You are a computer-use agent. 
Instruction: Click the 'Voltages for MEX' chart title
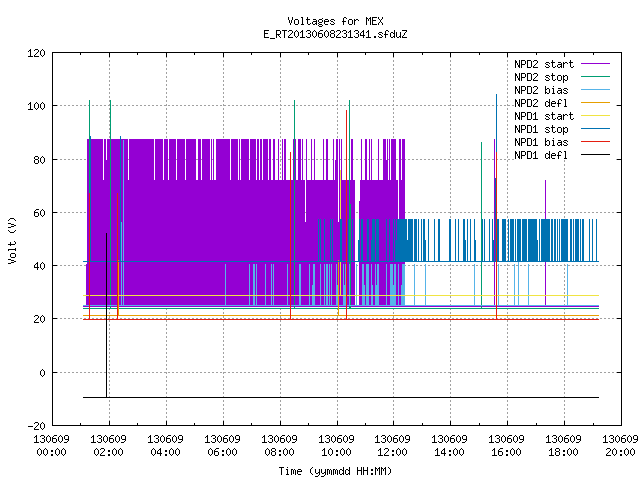coord(335,21)
